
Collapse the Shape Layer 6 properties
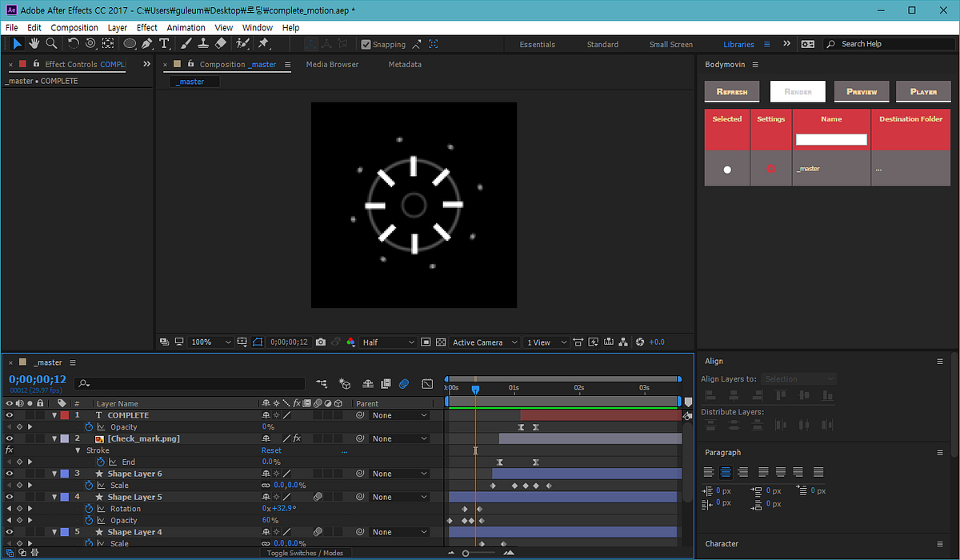point(54,474)
